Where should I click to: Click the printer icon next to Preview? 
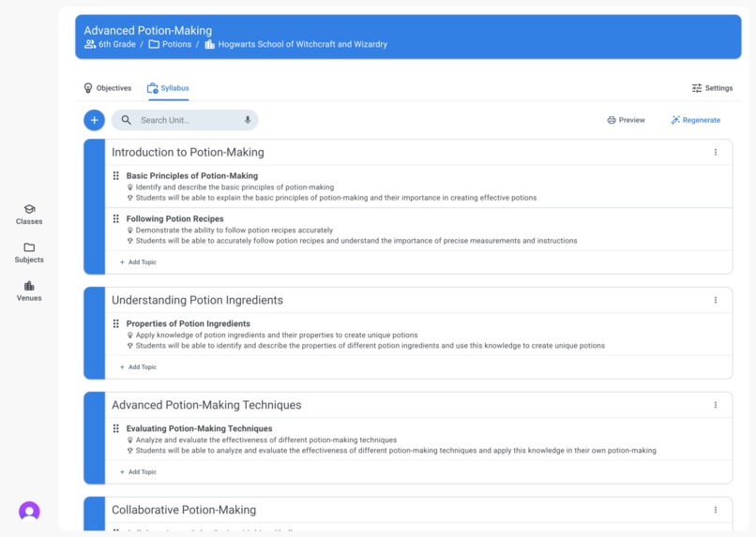612,120
